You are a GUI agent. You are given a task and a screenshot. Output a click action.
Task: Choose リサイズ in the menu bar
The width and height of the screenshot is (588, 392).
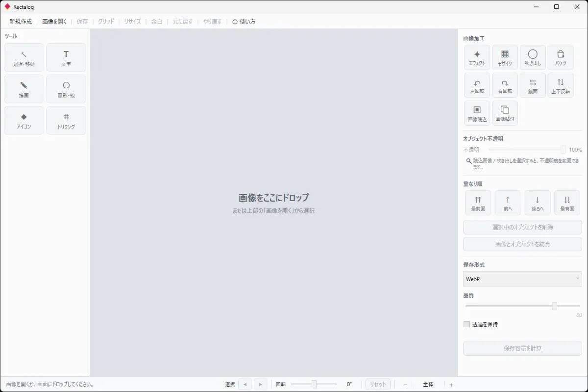point(132,22)
